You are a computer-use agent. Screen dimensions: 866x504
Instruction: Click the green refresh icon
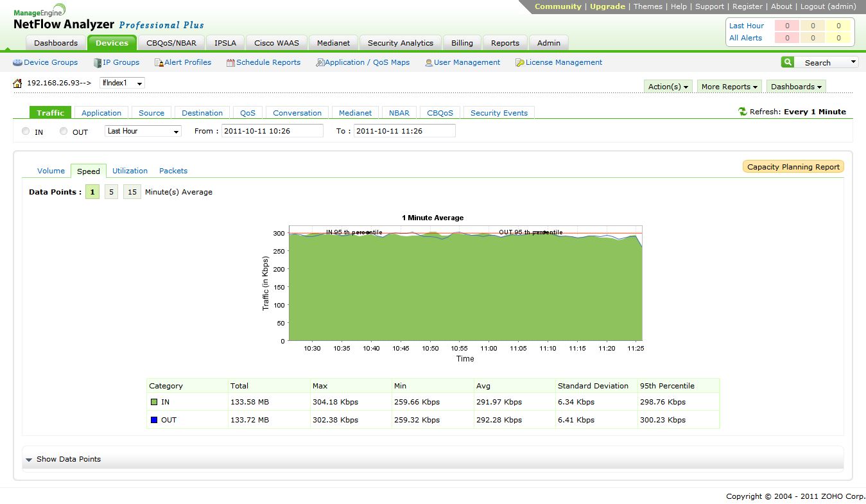(743, 112)
